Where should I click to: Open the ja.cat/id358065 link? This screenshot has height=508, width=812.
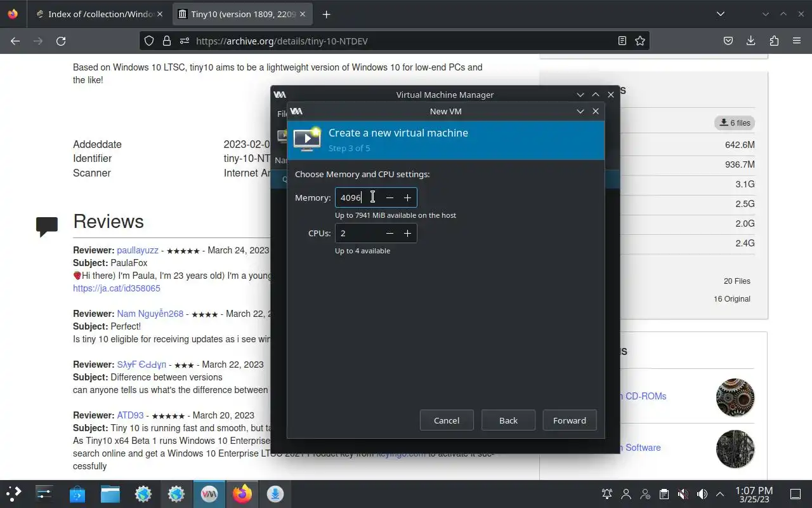point(117,288)
